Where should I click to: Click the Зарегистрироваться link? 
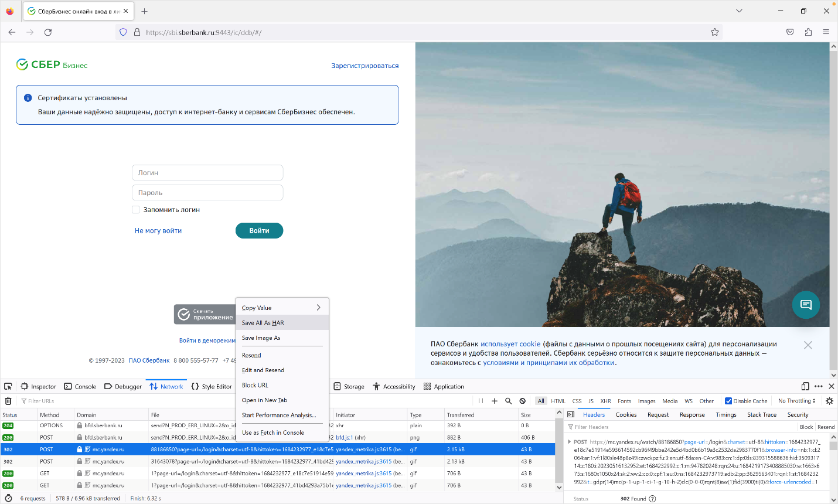pyautogui.click(x=365, y=66)
